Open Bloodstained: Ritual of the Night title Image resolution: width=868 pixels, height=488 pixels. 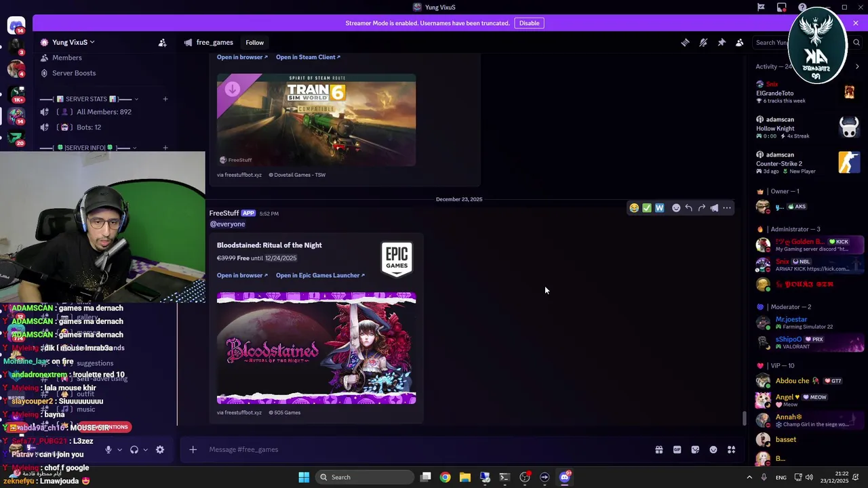click(x=269, y=245)
